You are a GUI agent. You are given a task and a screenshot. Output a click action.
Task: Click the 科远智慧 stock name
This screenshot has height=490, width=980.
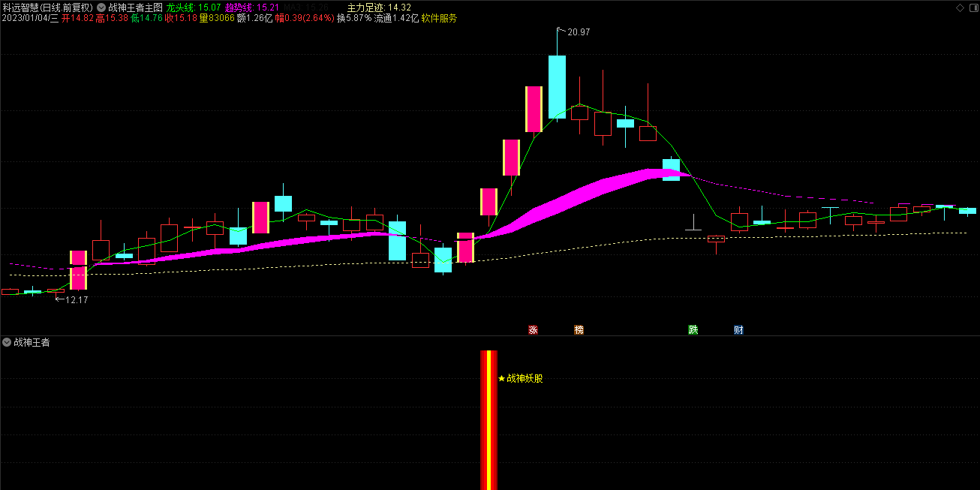click(20, 8)
